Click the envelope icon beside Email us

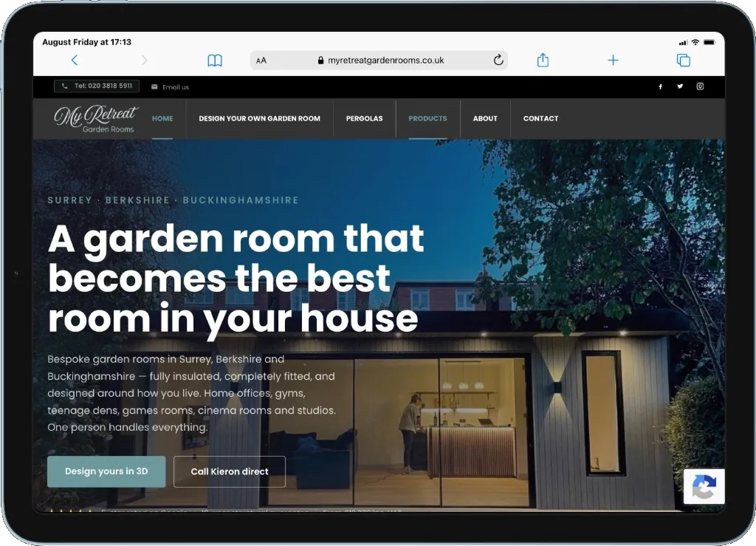[154, 87]
